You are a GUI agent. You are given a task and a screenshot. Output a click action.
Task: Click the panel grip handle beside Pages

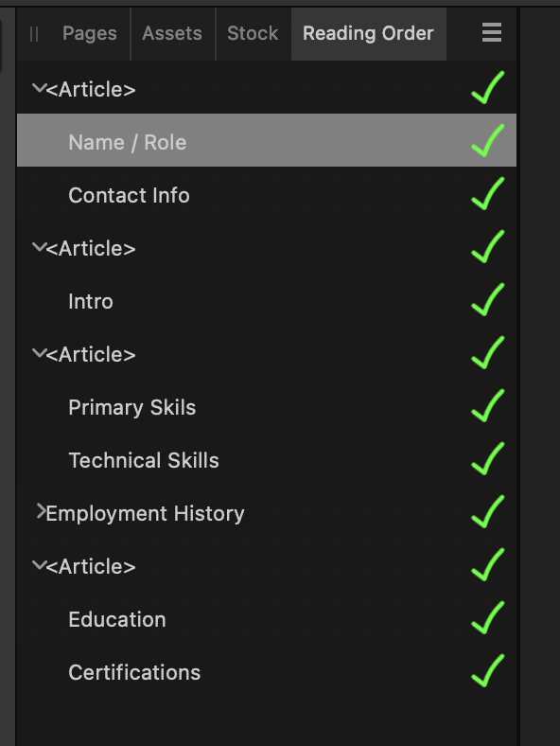click(34, 34)
